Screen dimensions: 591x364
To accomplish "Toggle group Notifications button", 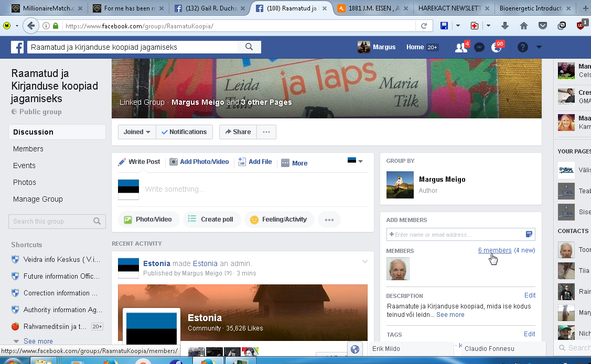I will (184, 132).
